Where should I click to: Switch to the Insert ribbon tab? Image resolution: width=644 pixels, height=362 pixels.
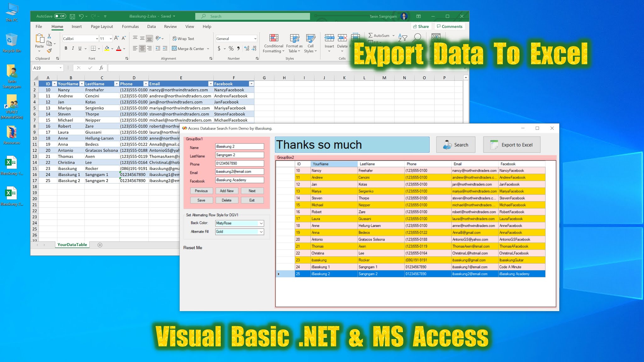77,26
